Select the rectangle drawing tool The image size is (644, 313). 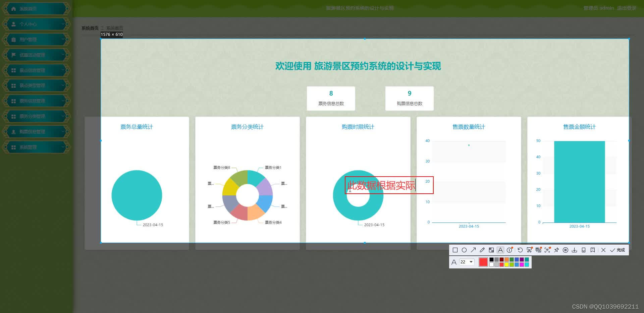coord(455,250)
